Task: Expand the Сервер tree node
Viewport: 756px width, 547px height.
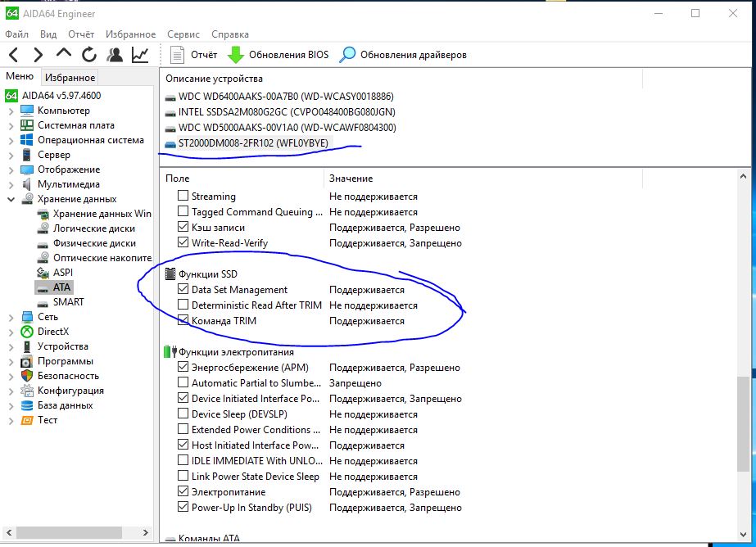Action: point(11,156)
